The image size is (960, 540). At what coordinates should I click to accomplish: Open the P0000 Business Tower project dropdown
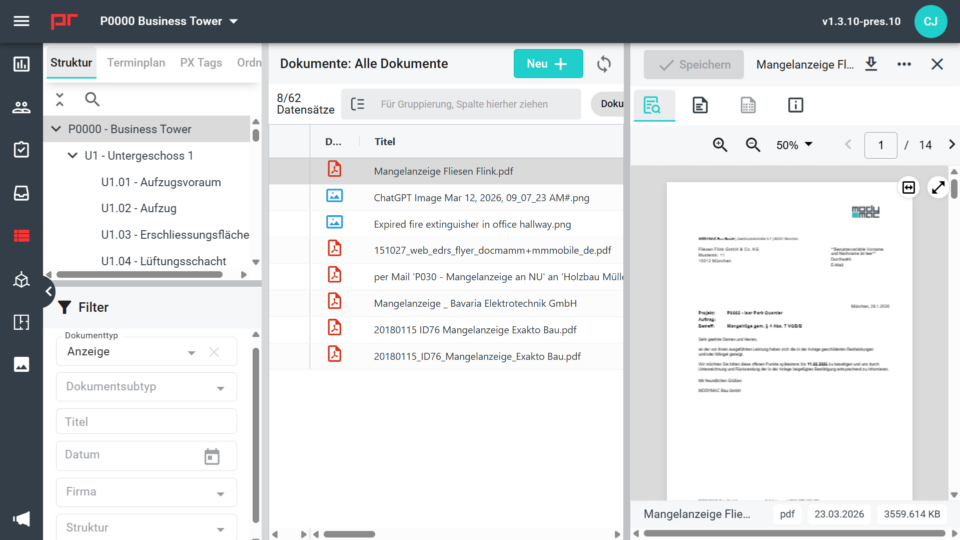tap(233, 21)
